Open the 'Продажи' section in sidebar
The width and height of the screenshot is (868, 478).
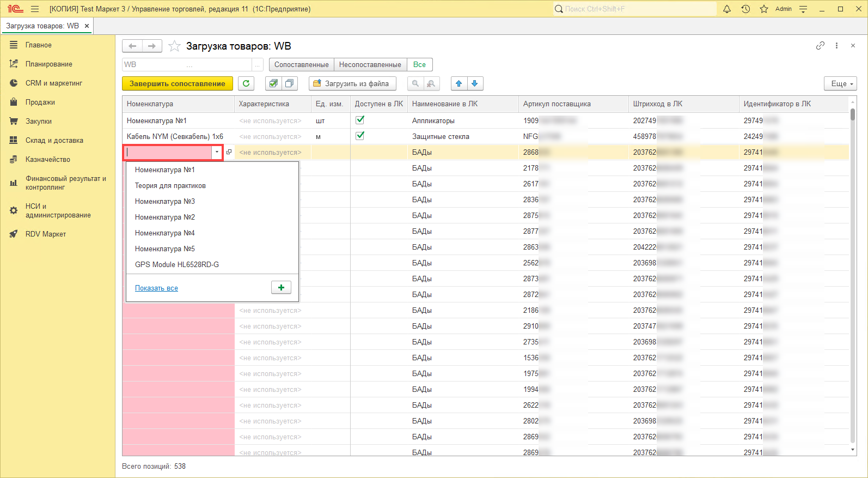(x=40, y=102)
